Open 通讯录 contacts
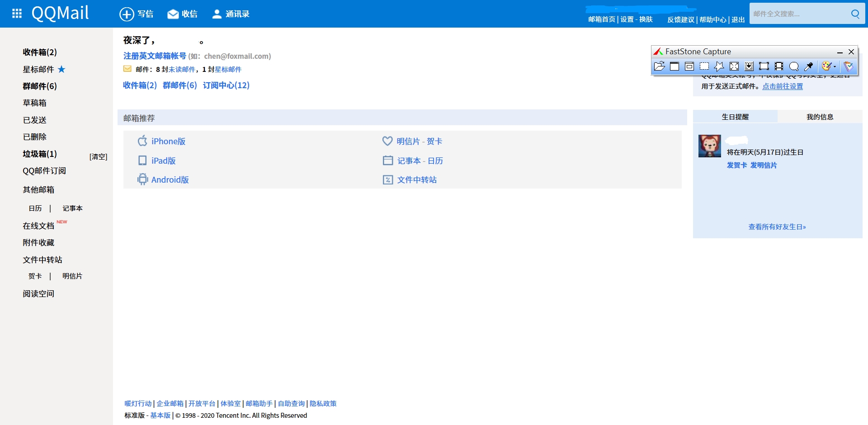This screenshot has width=868, height=425. pos(231,14)
